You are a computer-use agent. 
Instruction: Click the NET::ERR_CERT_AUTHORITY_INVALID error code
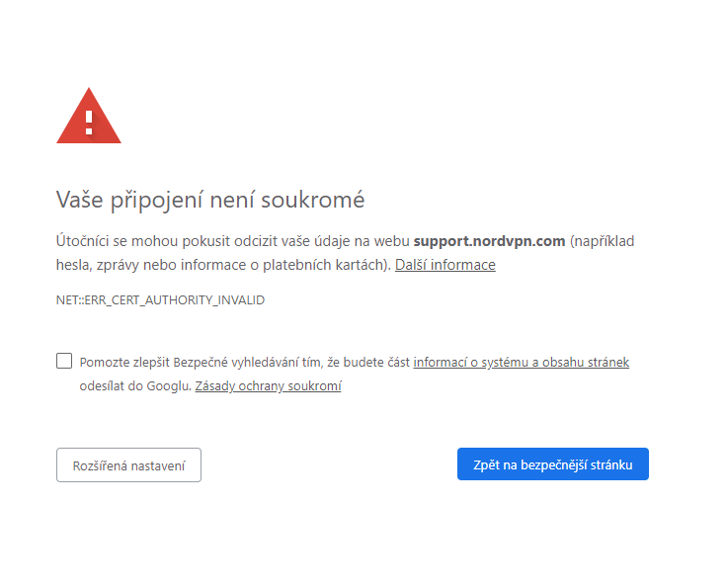[x=160, y=299]
